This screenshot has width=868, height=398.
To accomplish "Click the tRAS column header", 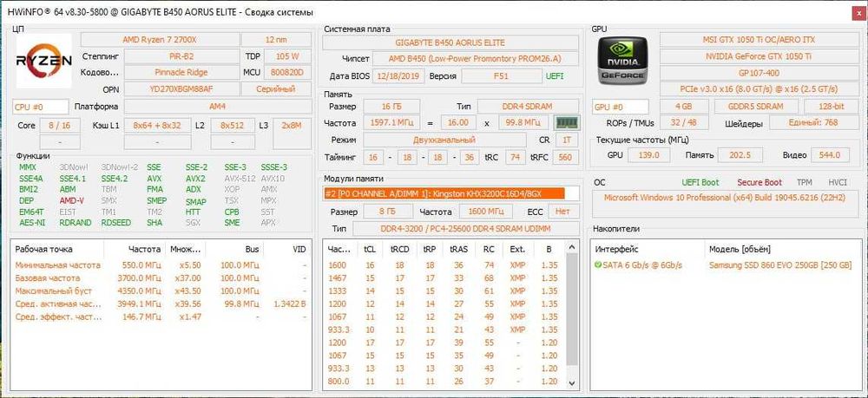I will click(x=459, y=250).
